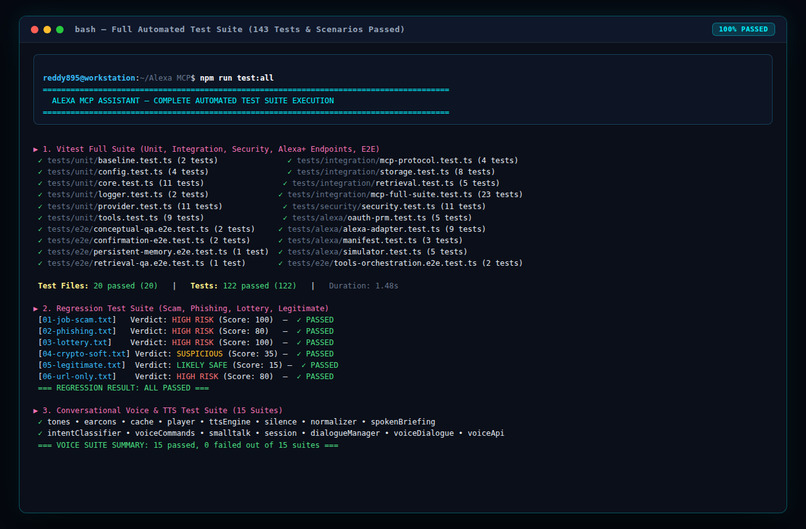Click REGRESSION RESULT: ALL PASSED line
Image resolution: width=806 pixels, height=529 pixels.
(x=123, y=388)
